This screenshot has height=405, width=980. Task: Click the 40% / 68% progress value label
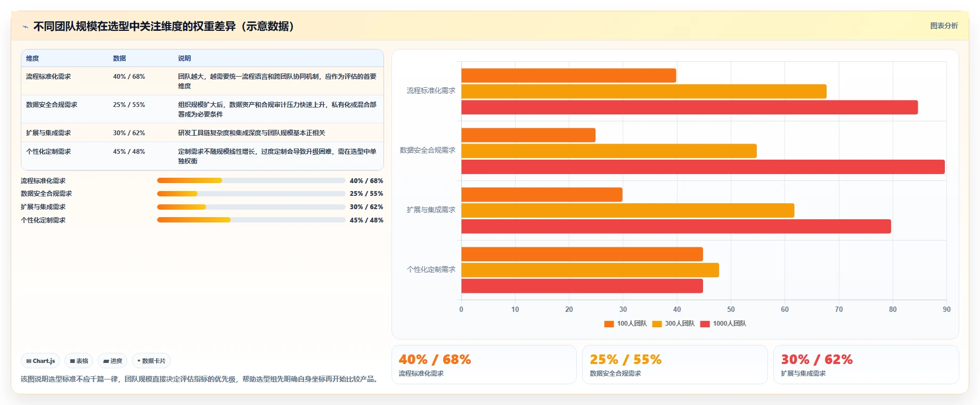click(366, 181)
